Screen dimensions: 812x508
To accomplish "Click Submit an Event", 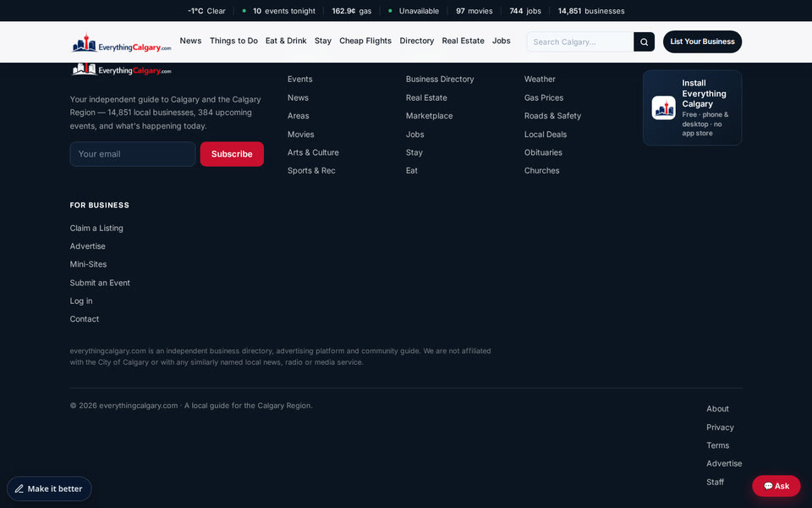I will tap(100, 283).
